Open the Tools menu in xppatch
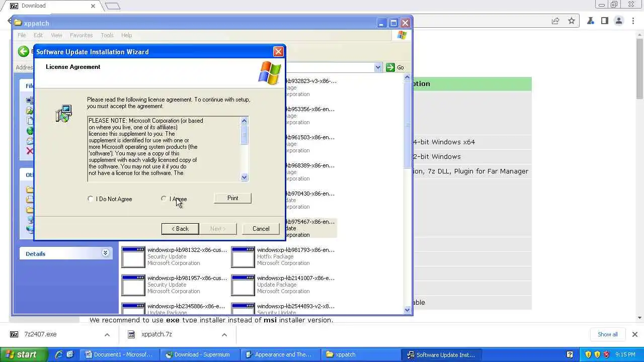 click(x=107, y=35)
